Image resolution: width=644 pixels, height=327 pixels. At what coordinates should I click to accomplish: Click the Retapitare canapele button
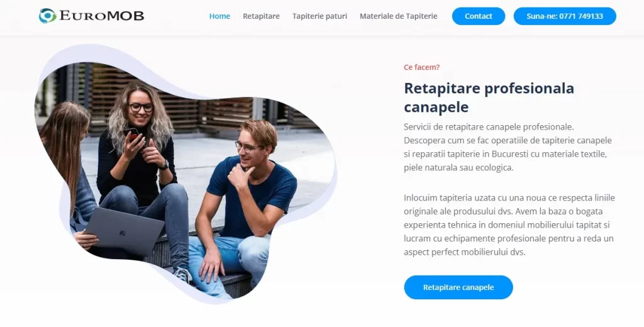pyautogui.click(x=458, y=287)
